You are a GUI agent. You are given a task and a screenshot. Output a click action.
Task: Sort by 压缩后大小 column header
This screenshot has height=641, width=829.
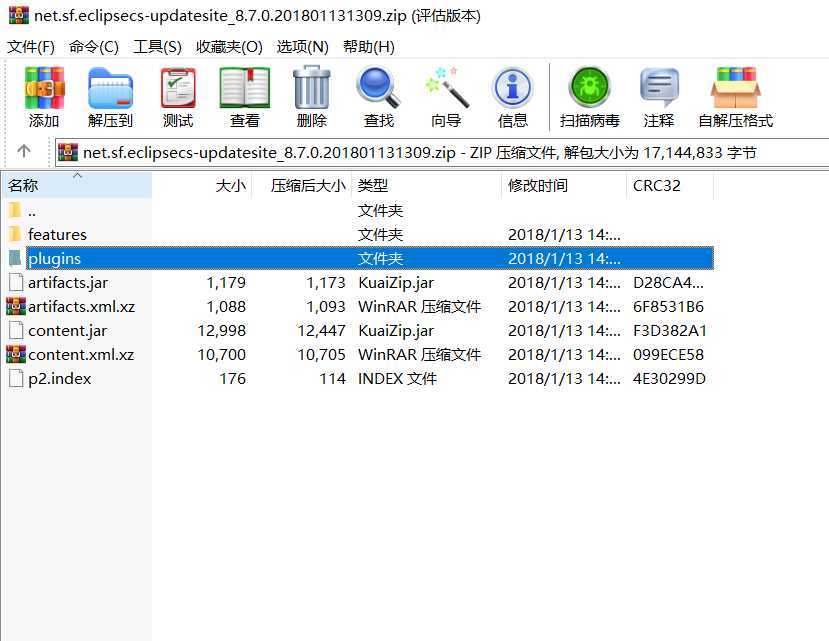tap(302, 186)
